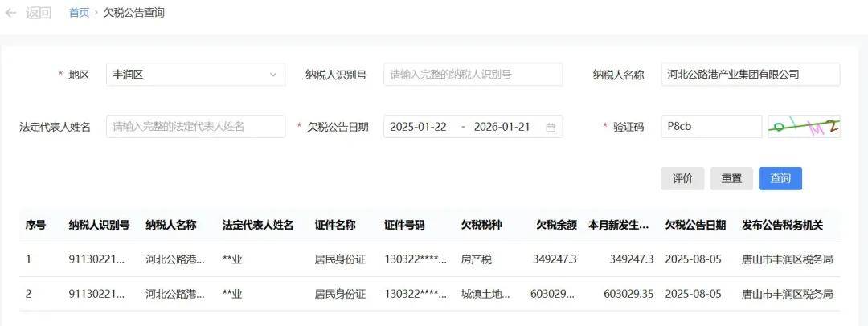Navigate to 首页 breadcrumb link
This screenshot has width=868, height=326.
point(79,13)
